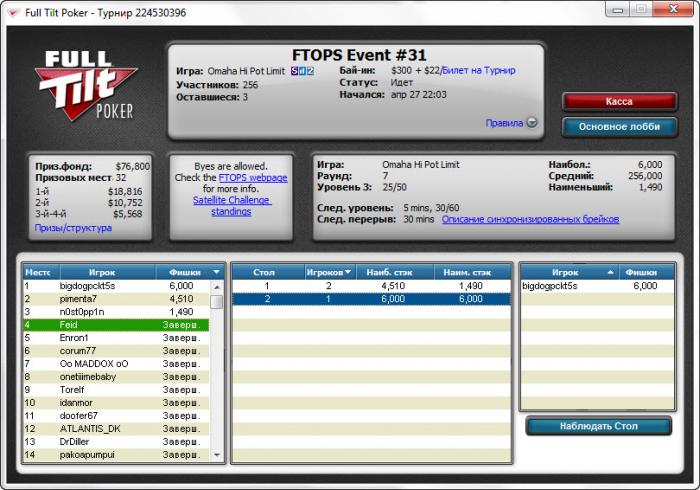The width and height of the screenshot is (700, 490).
Task: Select bigdogpckt5s in table players panel
Action: pyautogui.click(x=598, y=286)
